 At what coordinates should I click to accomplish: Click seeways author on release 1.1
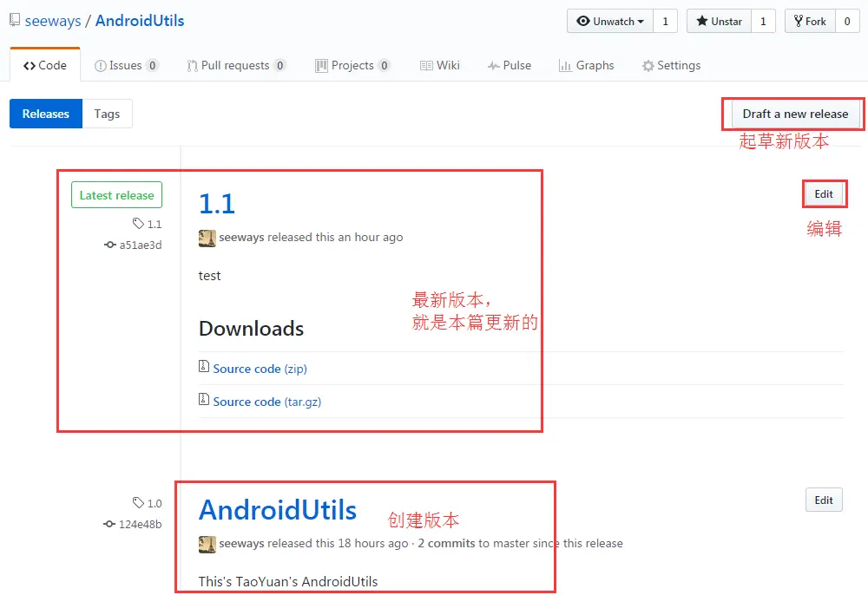[241, 238]
